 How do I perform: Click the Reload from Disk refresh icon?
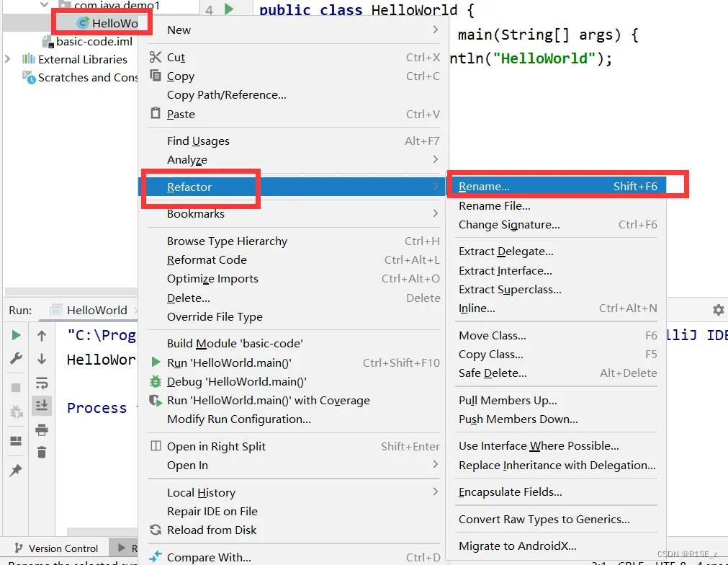(156, 530)
